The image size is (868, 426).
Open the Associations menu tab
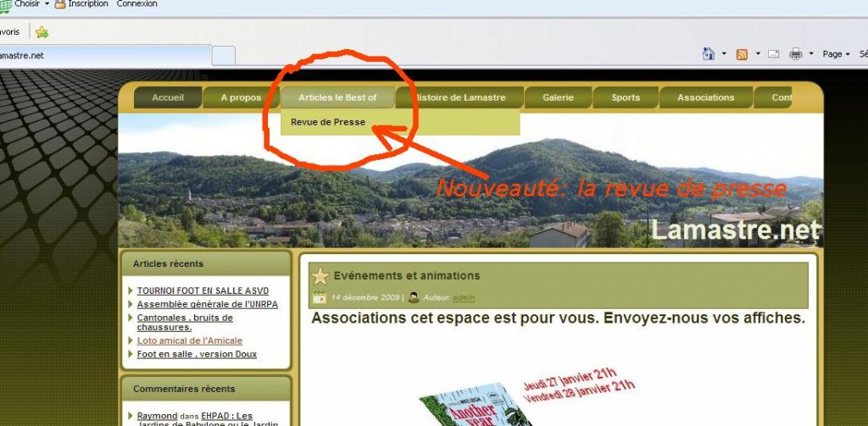point(706,97)
